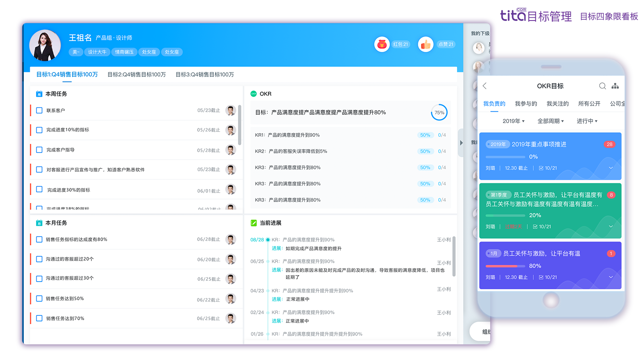This screenshot has height=362, width=644.
Task: Check the 销售任务达到70% checkbox
Action: pos(39,318)
